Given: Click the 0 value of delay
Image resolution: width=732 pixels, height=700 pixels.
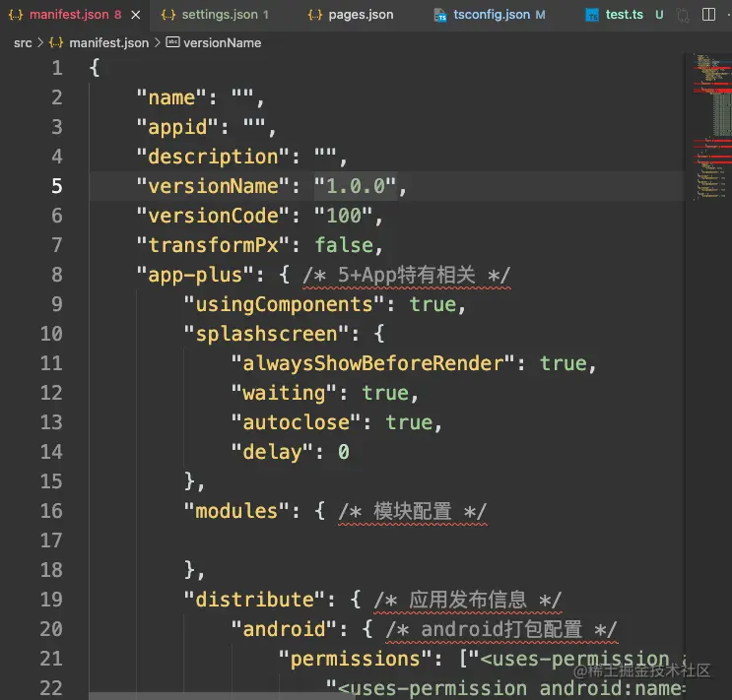Looking at the screenshot, I should point(344,452).
